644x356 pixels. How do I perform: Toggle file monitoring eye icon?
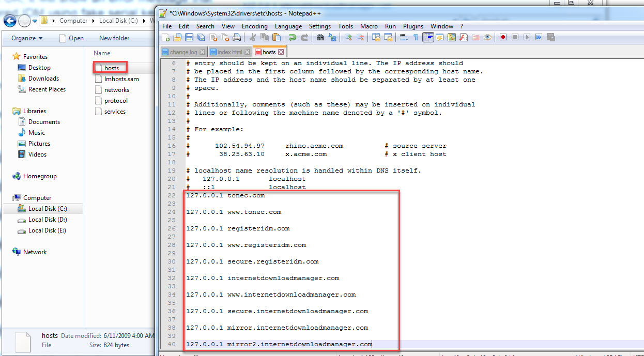tap(487, 37)
